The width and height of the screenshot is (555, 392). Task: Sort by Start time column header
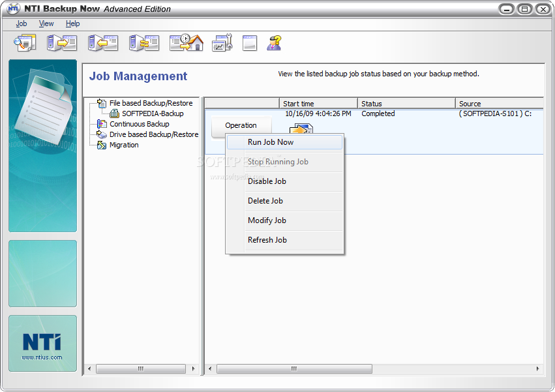tap(318, 104)
